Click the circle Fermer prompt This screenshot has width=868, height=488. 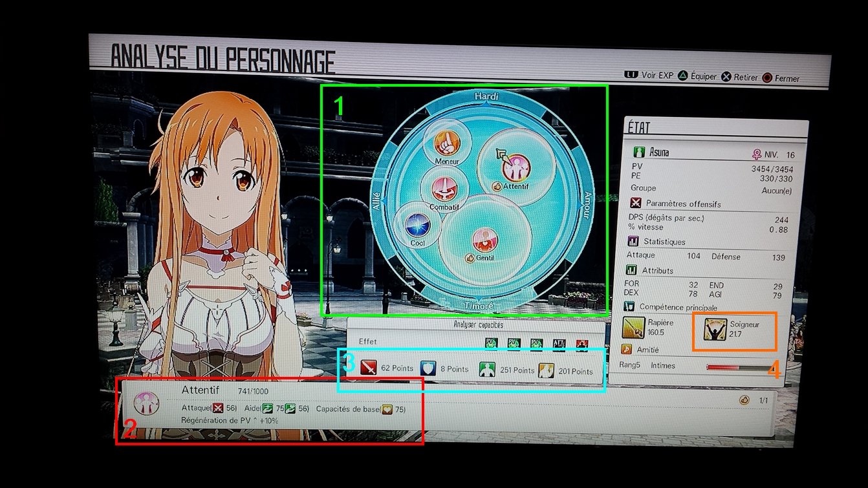pyautogui.click(x=781, y=78)
